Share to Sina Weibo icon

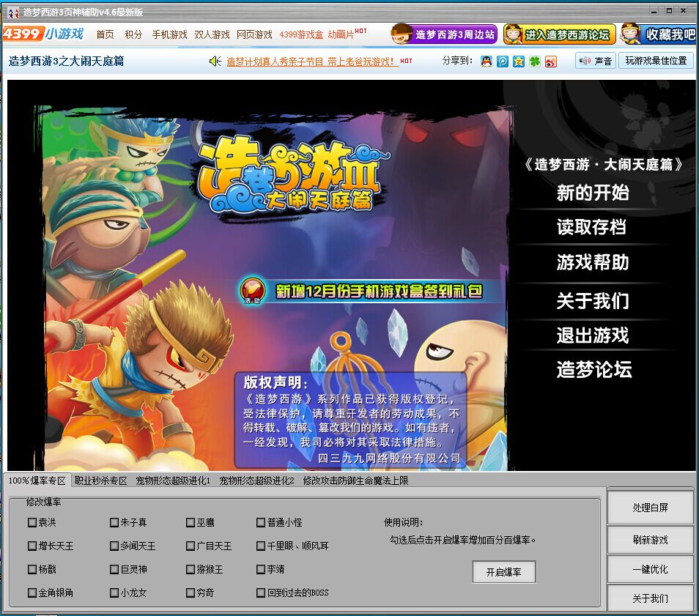(551, 62)
